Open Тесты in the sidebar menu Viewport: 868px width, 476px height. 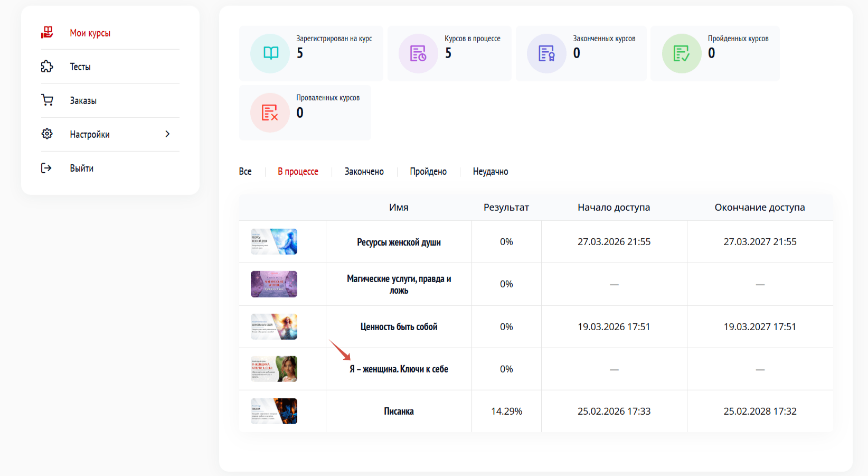80,67
